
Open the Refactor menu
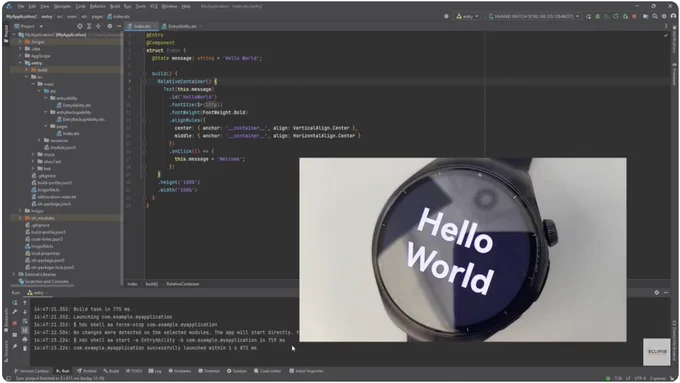[98, 7]
